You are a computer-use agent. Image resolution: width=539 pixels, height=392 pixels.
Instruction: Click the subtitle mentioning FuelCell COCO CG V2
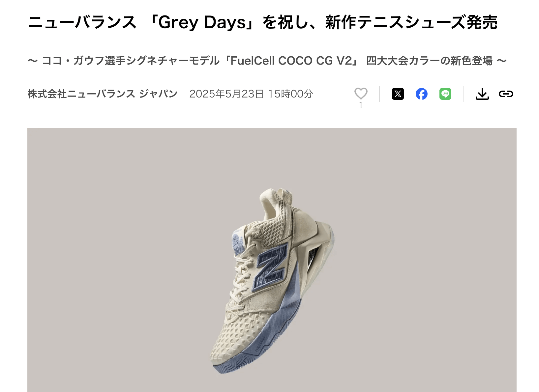[x=267, y=61]
